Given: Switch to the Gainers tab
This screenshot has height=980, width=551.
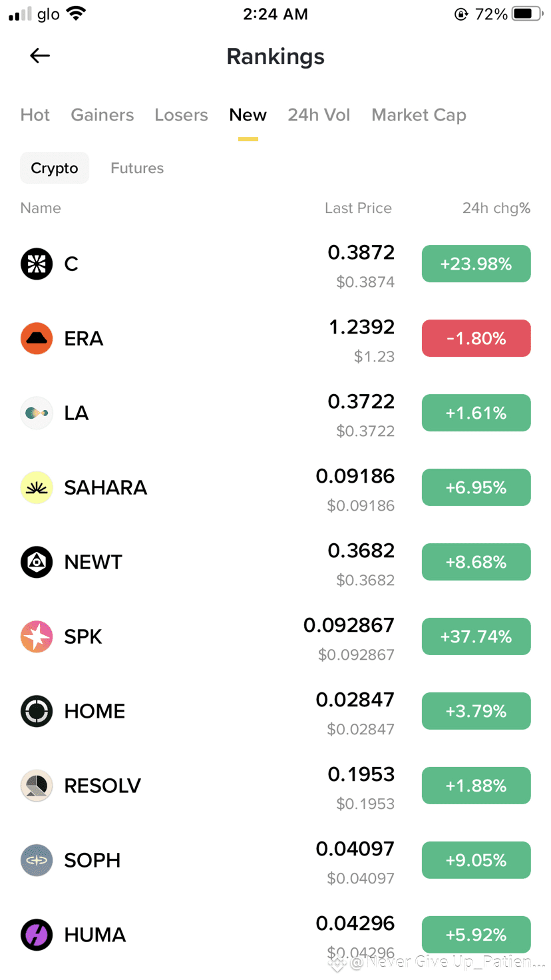Looking at the screenshot, I should [x=102, y=115].
